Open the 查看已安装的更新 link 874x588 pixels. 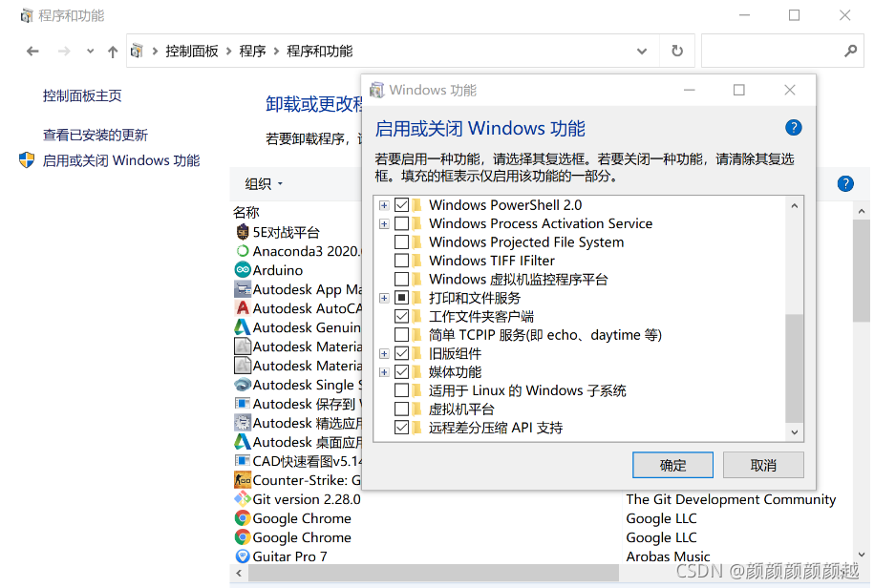click(96, 135)
